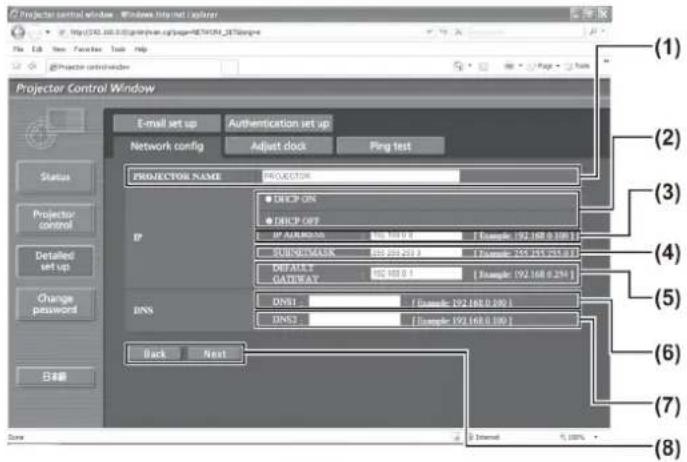Click the PROJECTOR NAME input field

click(x=361, y=176)
